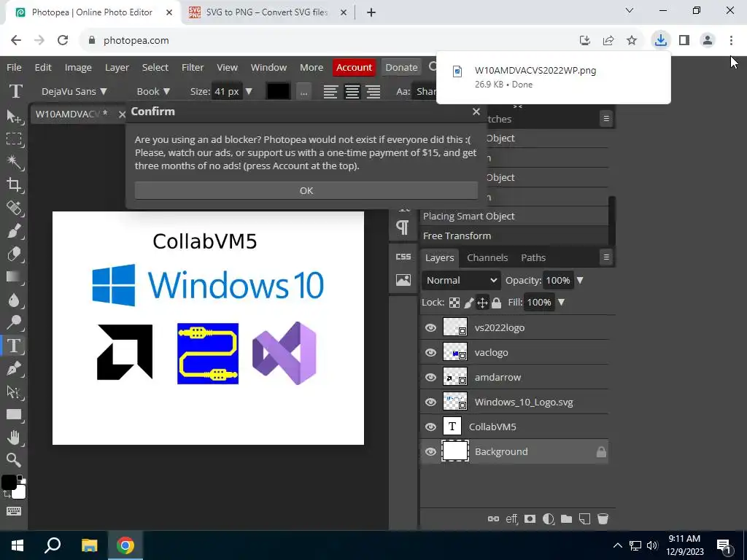The image size is (747, 560).
Task: Click the background white color swatch
Action: 20,492
